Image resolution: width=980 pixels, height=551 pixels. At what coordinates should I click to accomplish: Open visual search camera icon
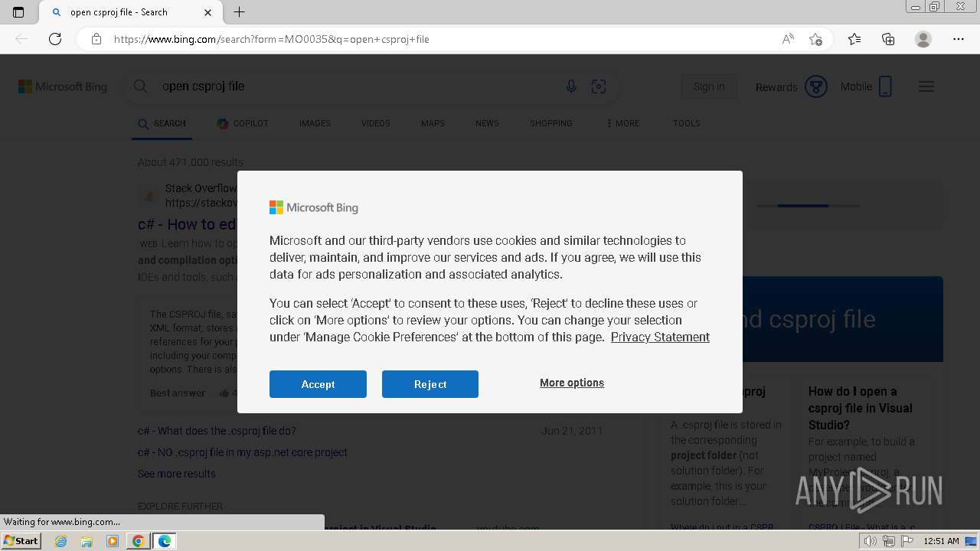point(599,86)
